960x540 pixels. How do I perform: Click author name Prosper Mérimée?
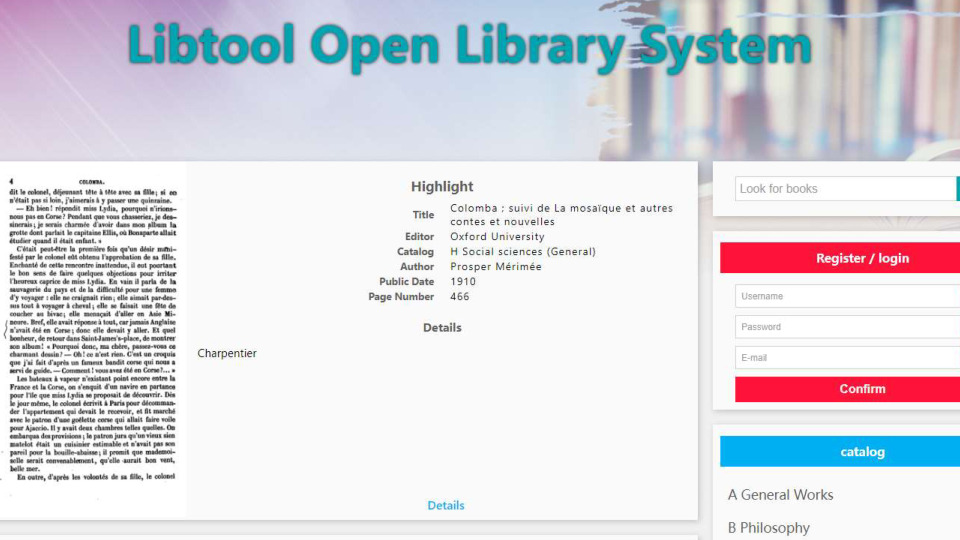[496, 266]
